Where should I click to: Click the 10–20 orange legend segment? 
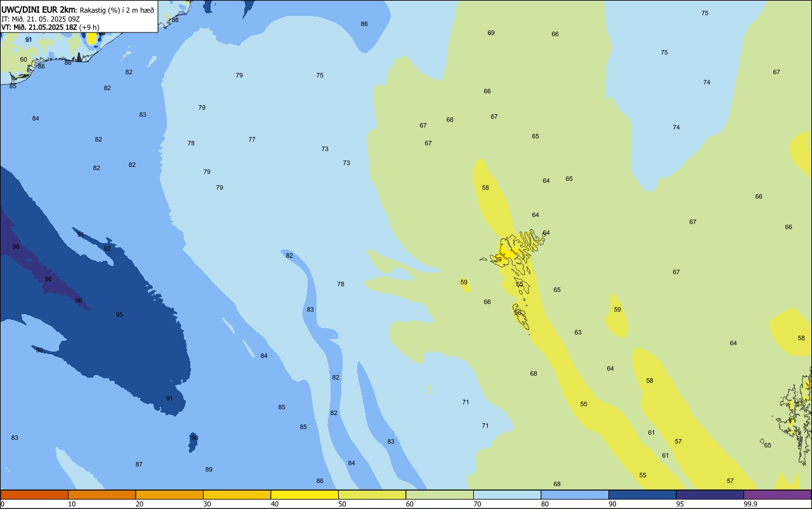(101, 494)
